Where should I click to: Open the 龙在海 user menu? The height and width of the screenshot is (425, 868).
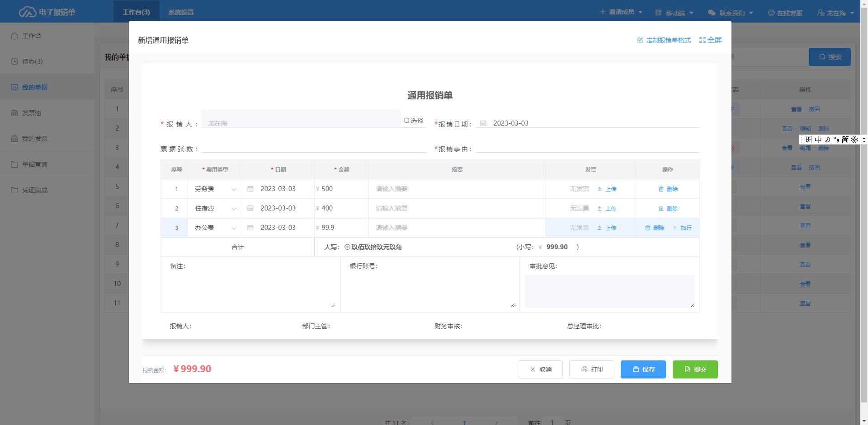click(835, 13)
